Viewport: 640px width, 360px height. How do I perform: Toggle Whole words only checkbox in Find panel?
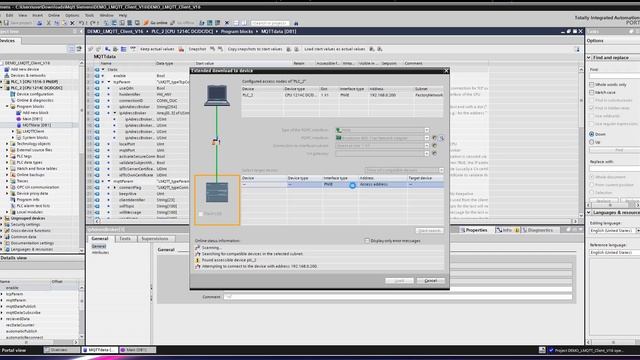pyautogui.click(x=591, y=84)
